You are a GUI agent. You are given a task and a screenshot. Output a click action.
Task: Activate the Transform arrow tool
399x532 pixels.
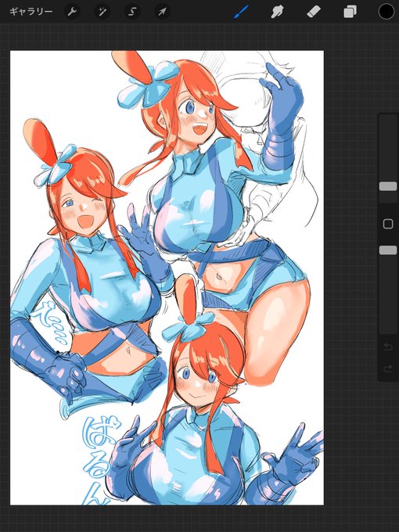click(163, 13)
